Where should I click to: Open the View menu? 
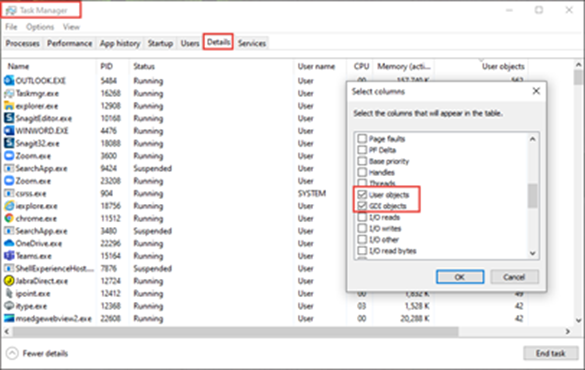point(71,27)
